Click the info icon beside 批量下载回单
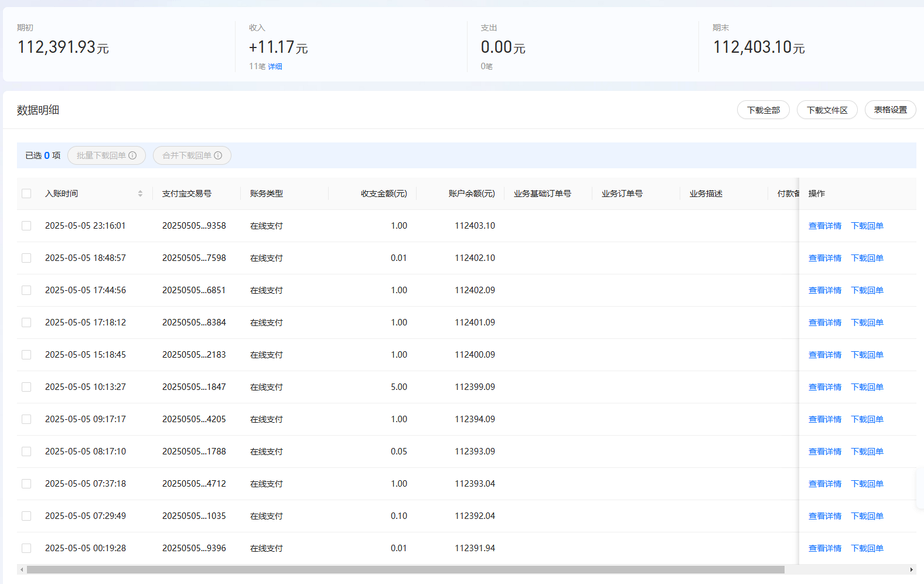This screenshot has height=584, width=924. (132, 155)
